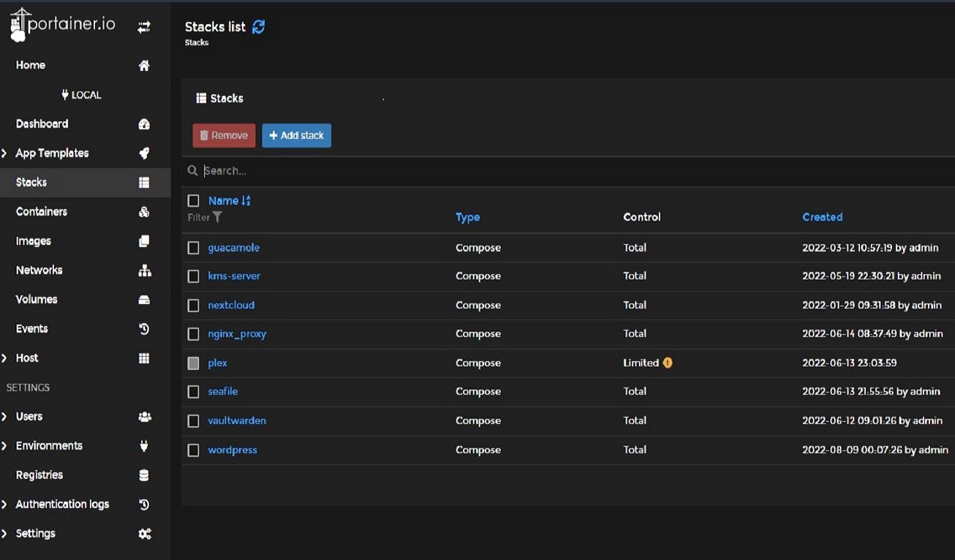Click the Users group icon
Viewport: 955px width, 560px height.
click(144, 416)
